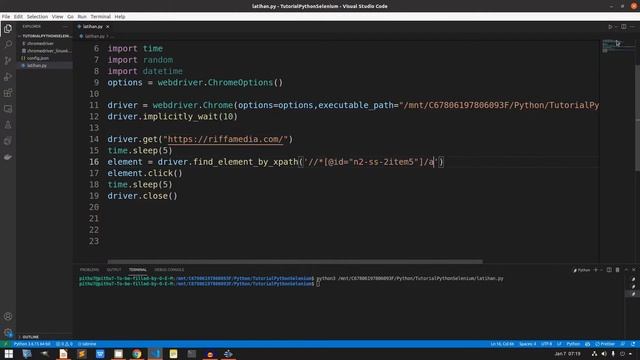Maximize the terminal panel size
Screen dimensions: 640x360
click(626, 270)
